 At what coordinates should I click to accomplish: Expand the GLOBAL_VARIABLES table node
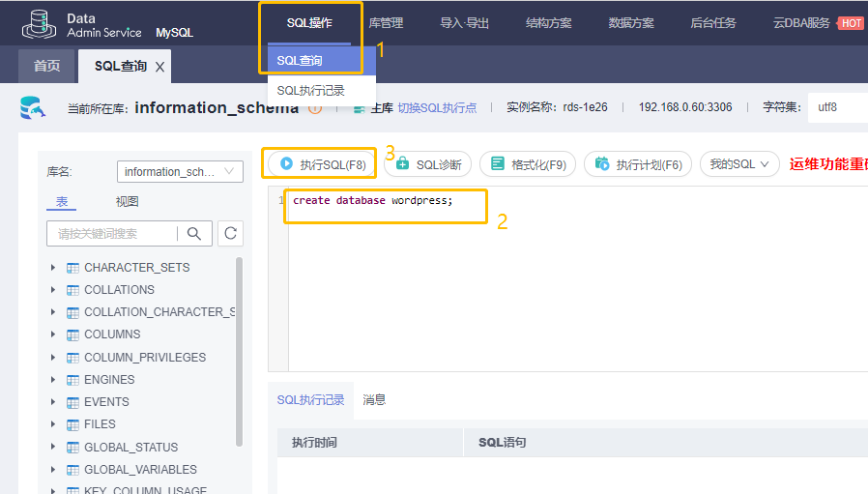pos(53,469)
